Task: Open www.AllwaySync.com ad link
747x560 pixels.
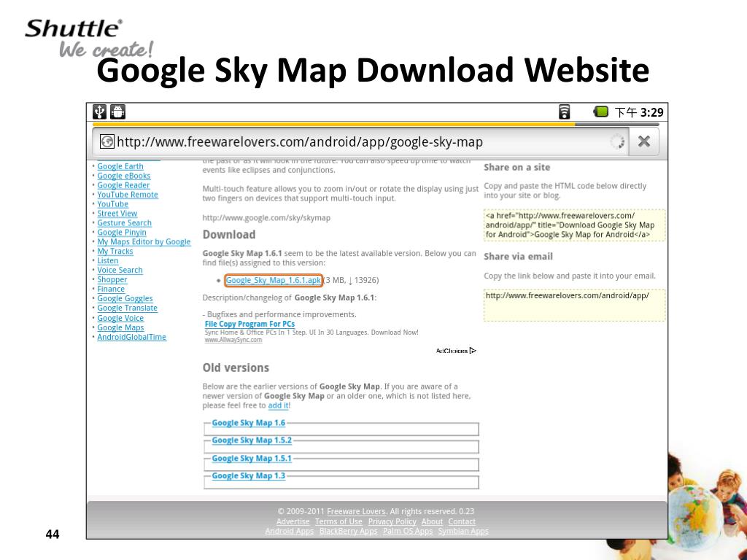Action: point(233,340)
